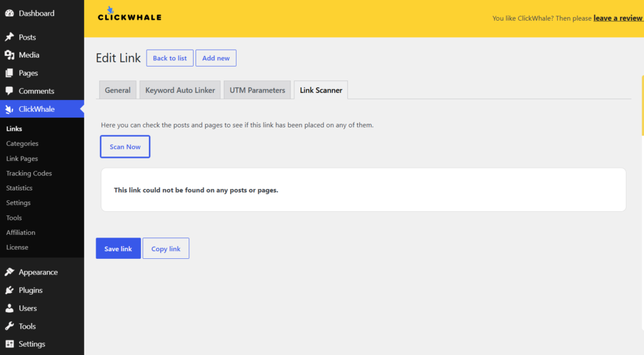Click the Tools wrench icon

point(9,326)
